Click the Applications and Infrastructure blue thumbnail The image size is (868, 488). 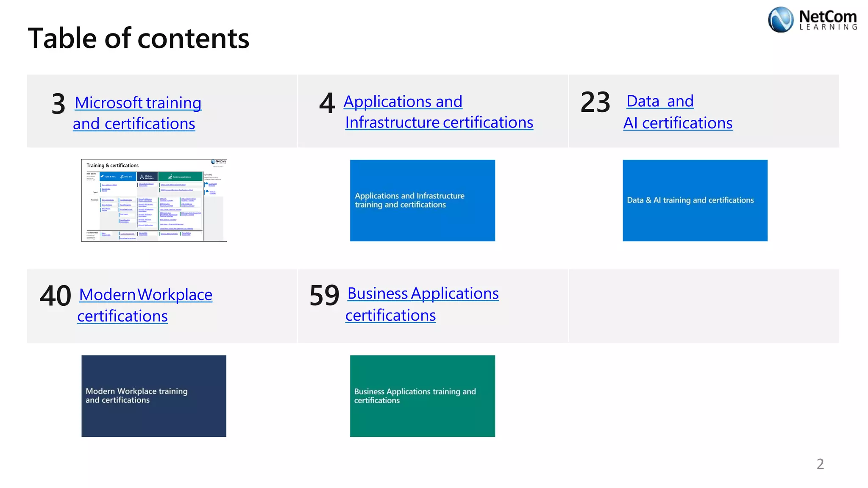point(422,200)
